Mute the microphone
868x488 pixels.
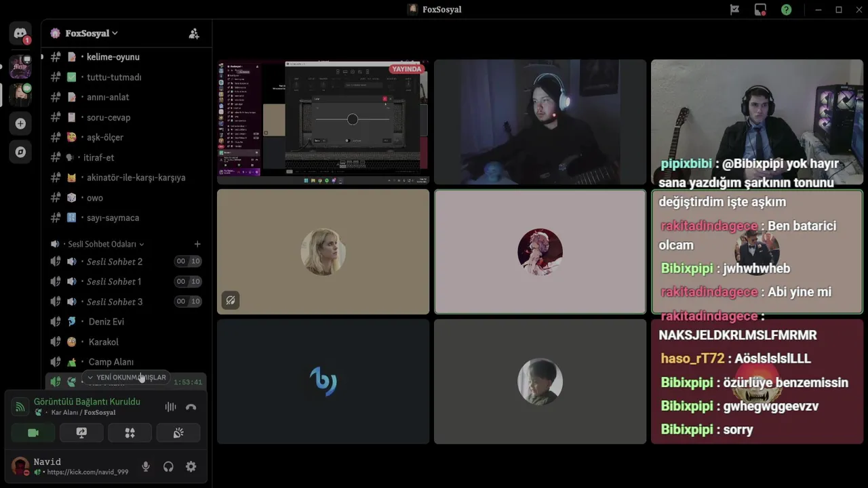point(145,466)
